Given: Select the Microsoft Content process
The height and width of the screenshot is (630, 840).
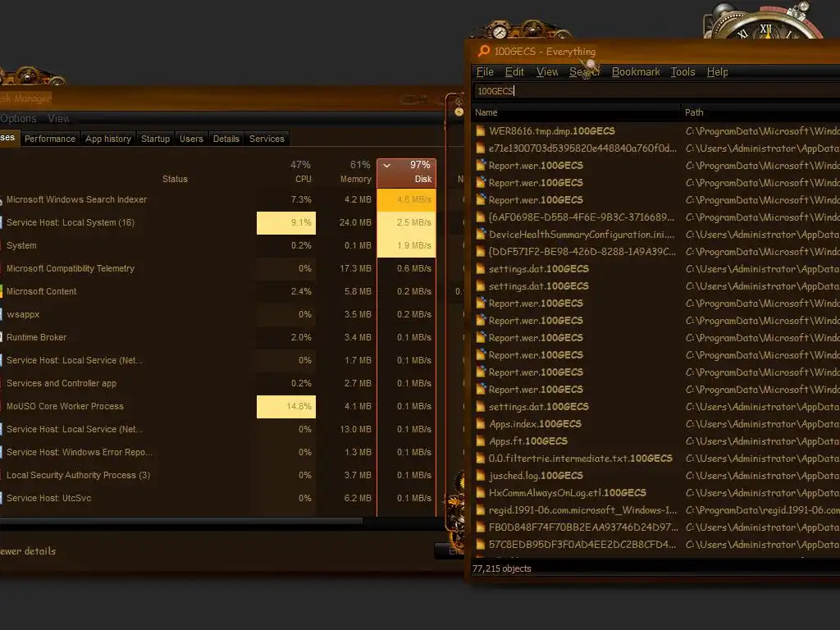Looking at the screenshot, I should click(41, 291).
